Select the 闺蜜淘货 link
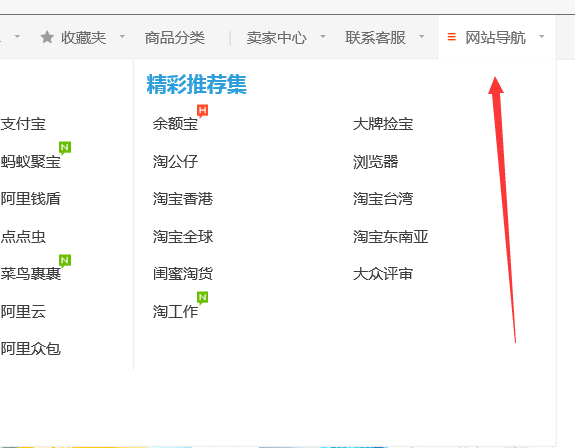Screen dimensions: 575x448 (x=183, y=274)
